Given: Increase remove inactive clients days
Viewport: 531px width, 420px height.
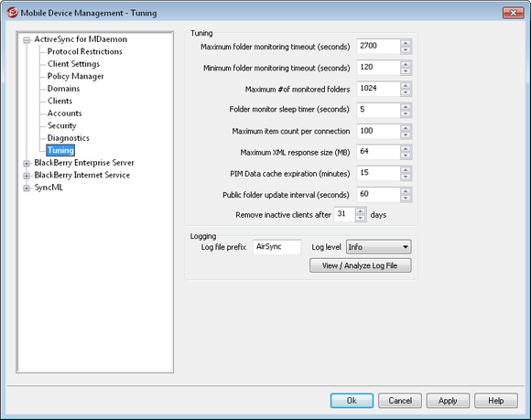Looking at the screenshot, I should [361, 210].
